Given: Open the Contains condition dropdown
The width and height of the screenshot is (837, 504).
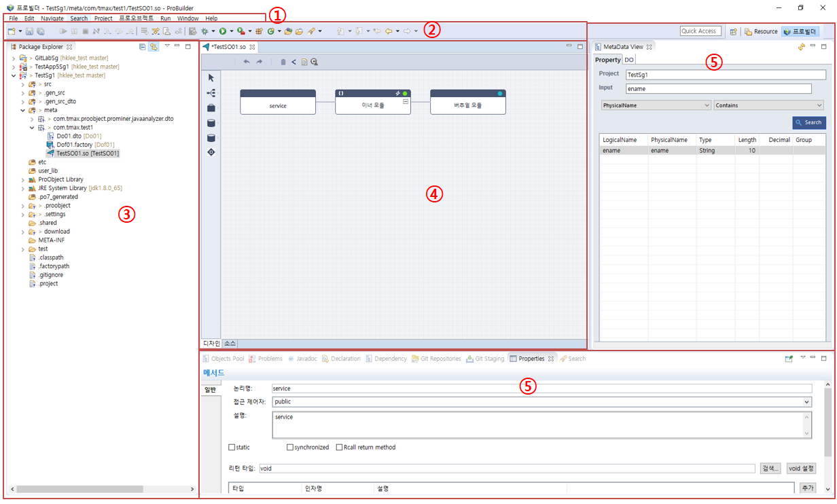Looking at the screenshot, I should coord(768,105).
